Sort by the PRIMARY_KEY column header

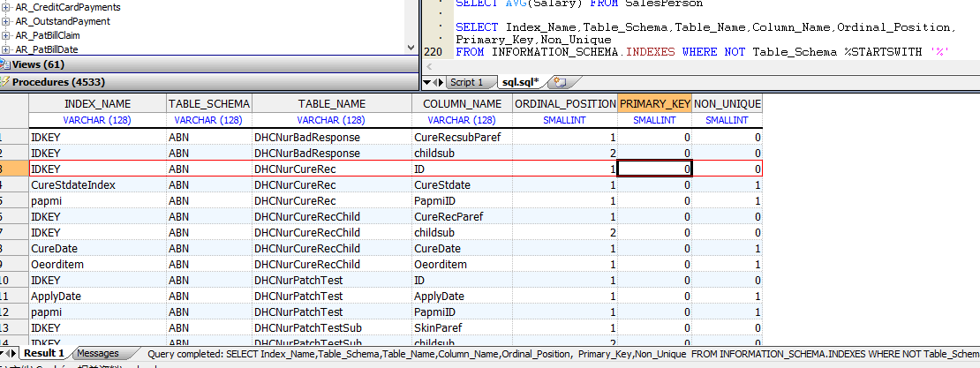tap(654, 103)
